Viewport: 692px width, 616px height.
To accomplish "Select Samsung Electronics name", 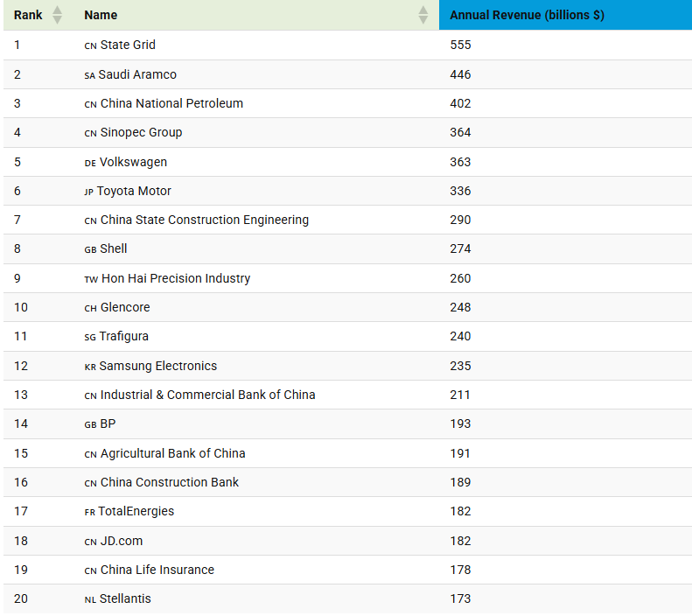I will pos(158,366).
